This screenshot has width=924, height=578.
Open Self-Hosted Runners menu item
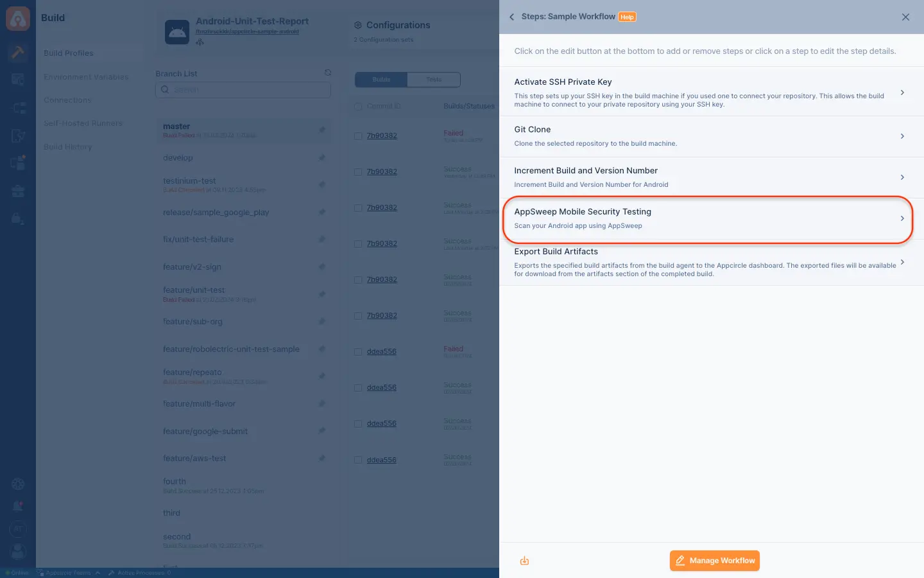point(83,123)
